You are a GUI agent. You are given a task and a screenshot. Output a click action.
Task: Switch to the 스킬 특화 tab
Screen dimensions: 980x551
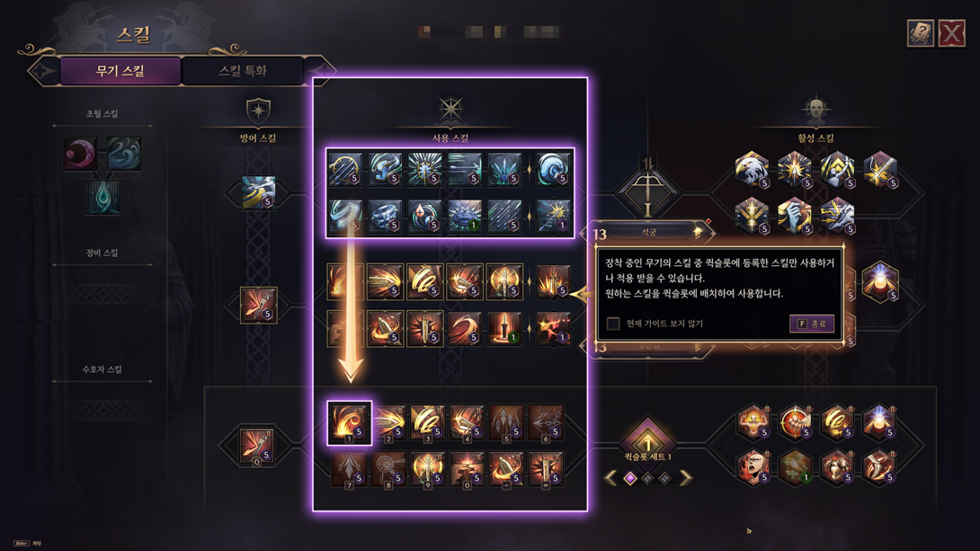(x=243, y=71)
